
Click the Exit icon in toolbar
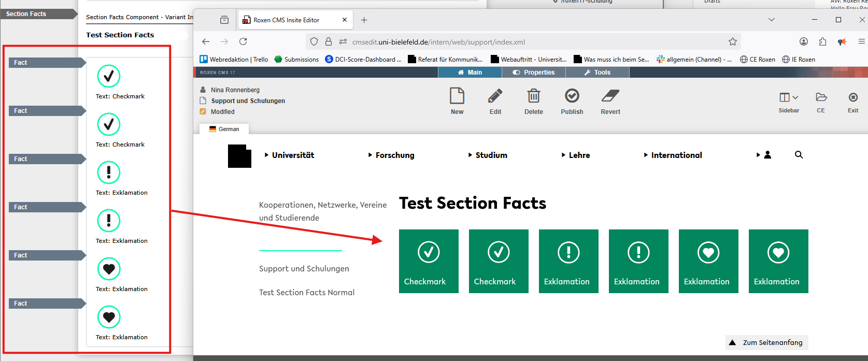pyautogui.click(x=853, y=97)
